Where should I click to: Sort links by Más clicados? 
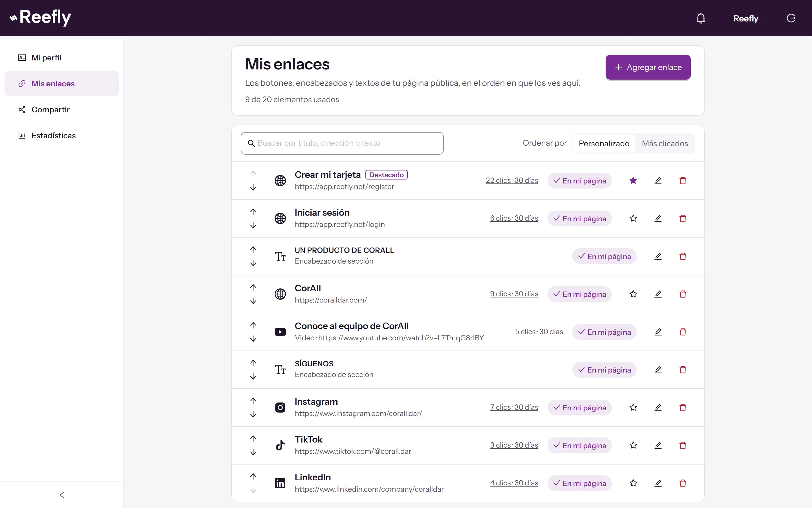pyautogui.click(x=665, y=143)
